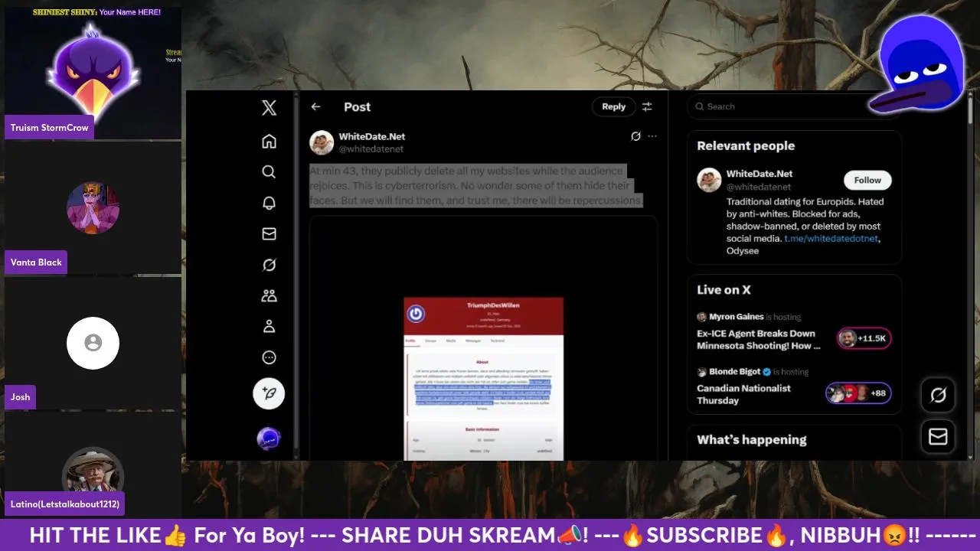980x551 pixels.
Task: Click the white compose Post feather button
Action: [269, 393]
